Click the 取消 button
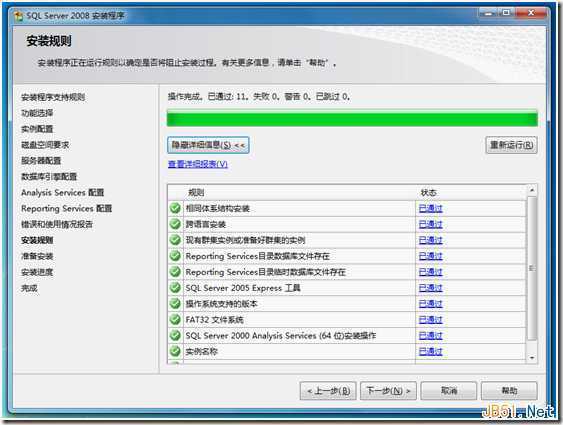The image size is (563, 425). 449,391
